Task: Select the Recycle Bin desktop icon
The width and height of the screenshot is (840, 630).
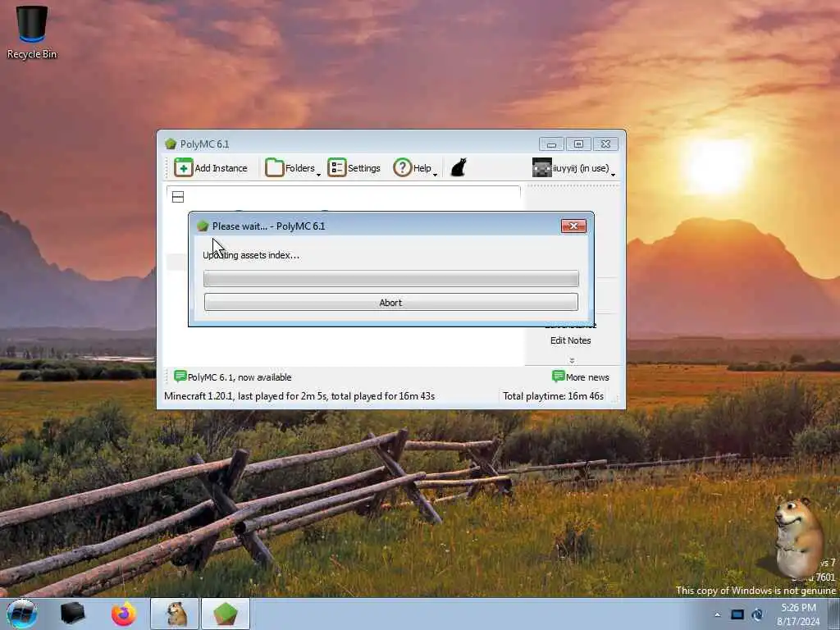Action: click(32, 32)
